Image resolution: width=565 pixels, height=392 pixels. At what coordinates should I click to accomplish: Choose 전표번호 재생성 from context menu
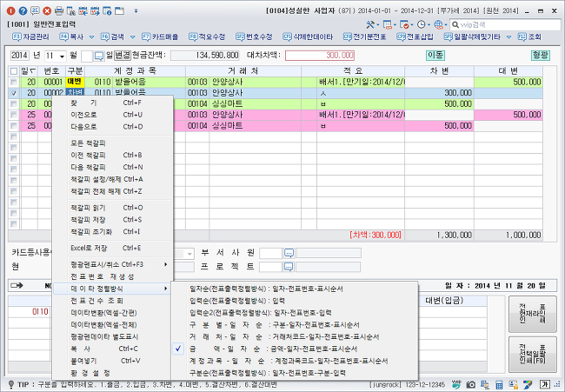point(113,276)
